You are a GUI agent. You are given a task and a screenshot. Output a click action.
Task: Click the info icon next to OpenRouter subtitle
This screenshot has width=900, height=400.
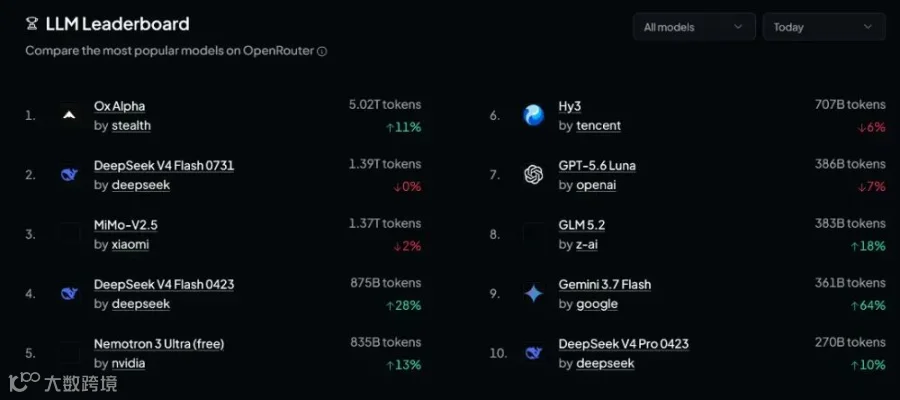[x=322, y=51]
